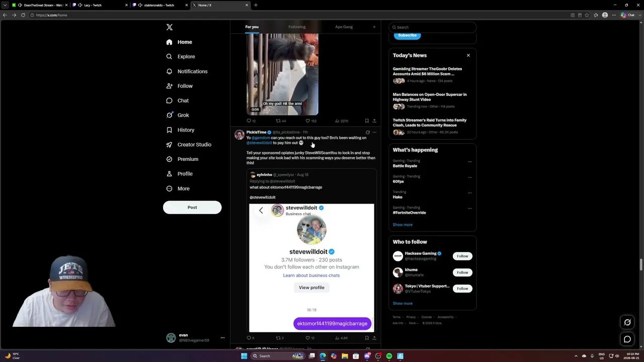Switch to the stableronaldo - Twitch browser tab
Image resolution: width=644 pixels, height=362 pixels.
pos(160,5)
